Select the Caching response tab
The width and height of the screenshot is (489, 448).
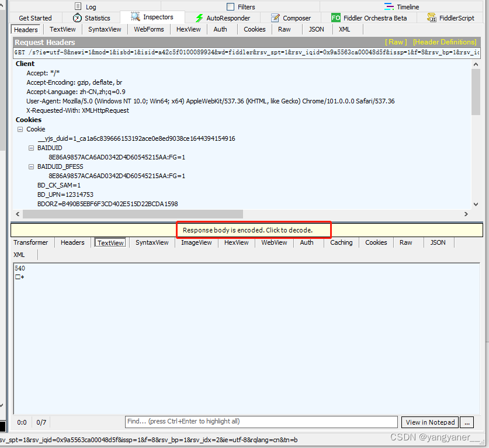(341, 242)
